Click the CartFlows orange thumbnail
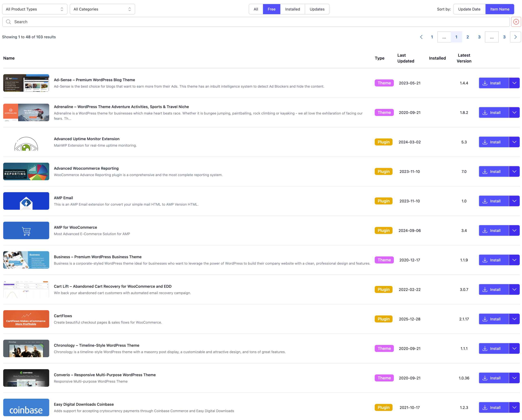This screenshot has height=420, width=522. click(x=26, y=319)
